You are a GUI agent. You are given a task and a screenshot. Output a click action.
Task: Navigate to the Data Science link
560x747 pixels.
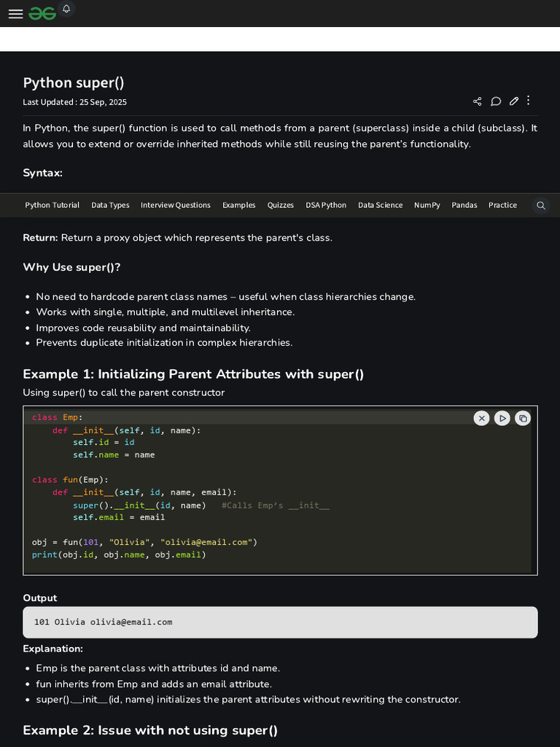(x=380, y=206)
